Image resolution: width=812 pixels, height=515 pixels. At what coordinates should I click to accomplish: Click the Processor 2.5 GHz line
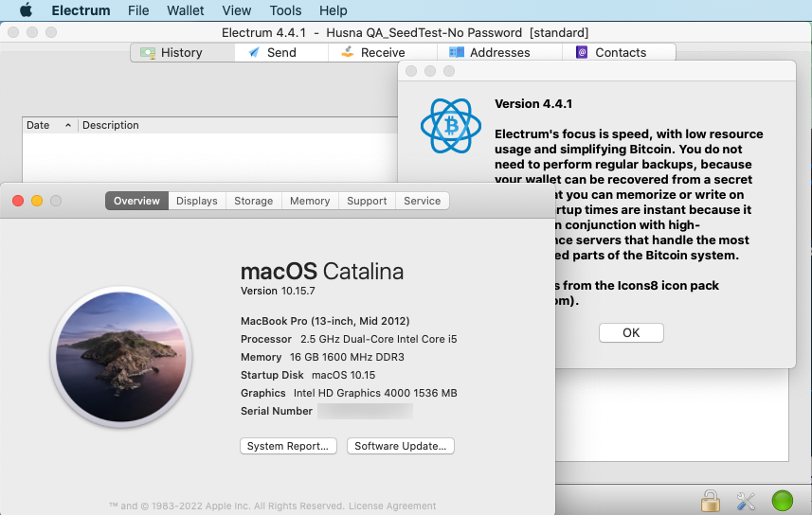point(349,339)
